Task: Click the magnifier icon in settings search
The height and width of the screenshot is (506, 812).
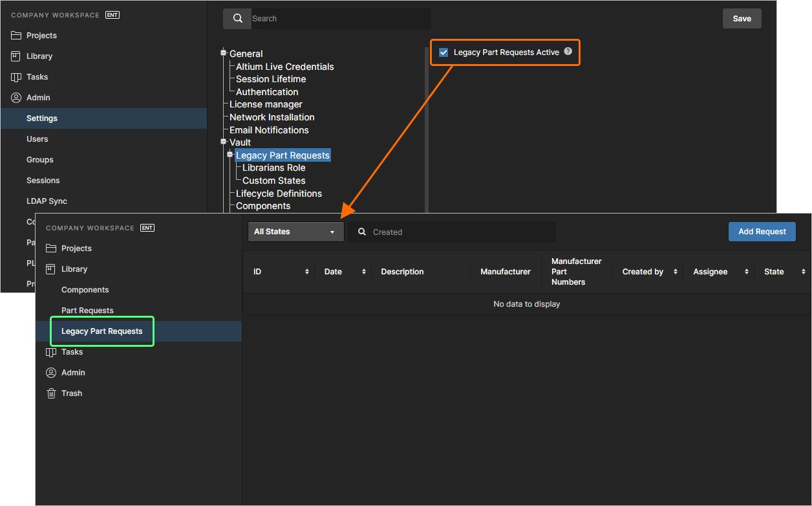Action: [238, 19]
